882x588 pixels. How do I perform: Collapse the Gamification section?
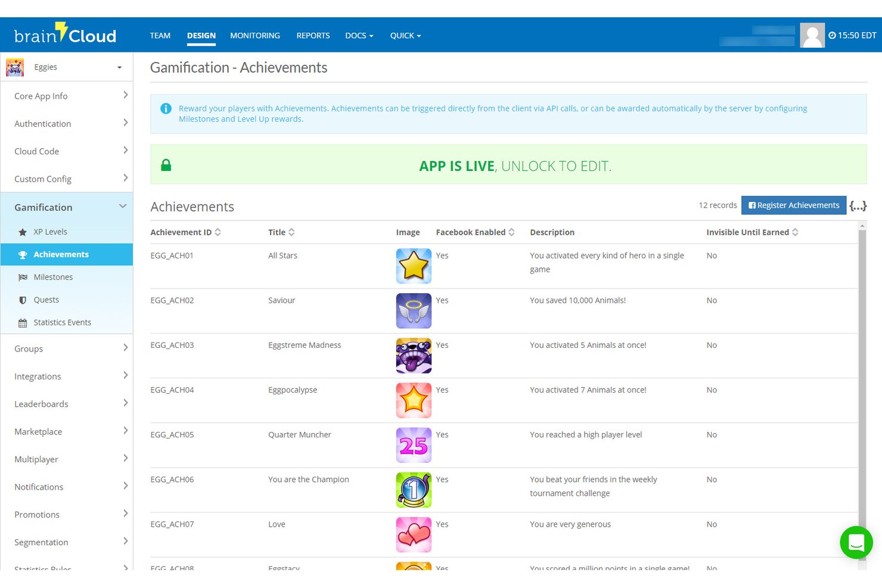67,207
